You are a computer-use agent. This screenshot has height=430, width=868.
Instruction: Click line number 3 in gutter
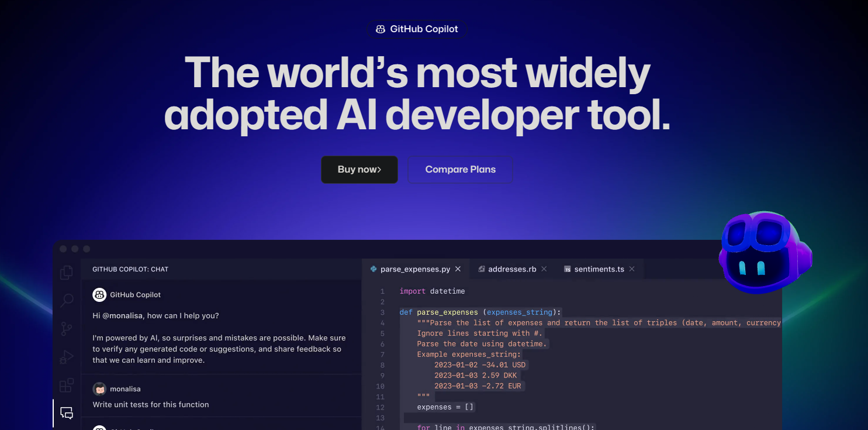[382, 312]
